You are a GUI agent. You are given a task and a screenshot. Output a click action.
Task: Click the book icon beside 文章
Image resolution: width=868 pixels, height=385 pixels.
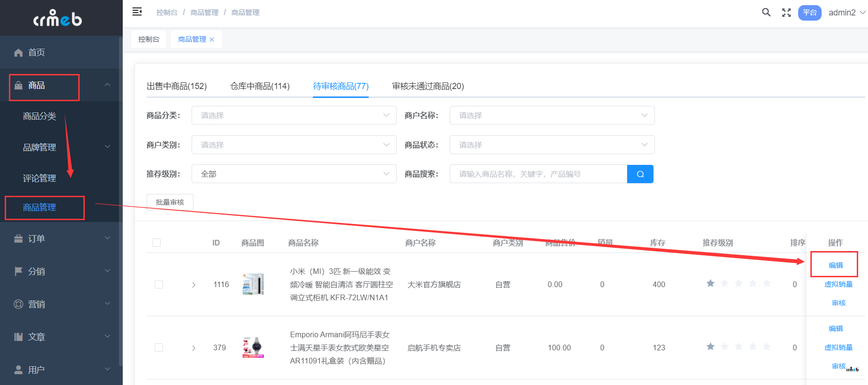tap(18, 337)
